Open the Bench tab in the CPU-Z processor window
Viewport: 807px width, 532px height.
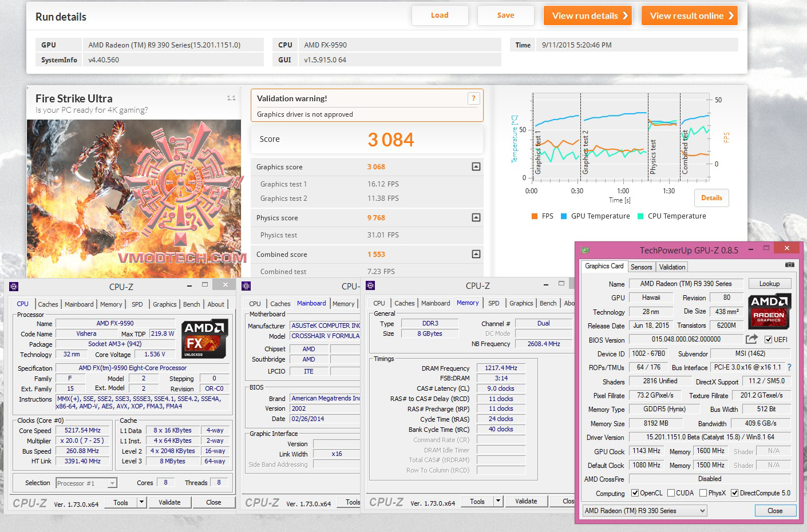(192, 304)
